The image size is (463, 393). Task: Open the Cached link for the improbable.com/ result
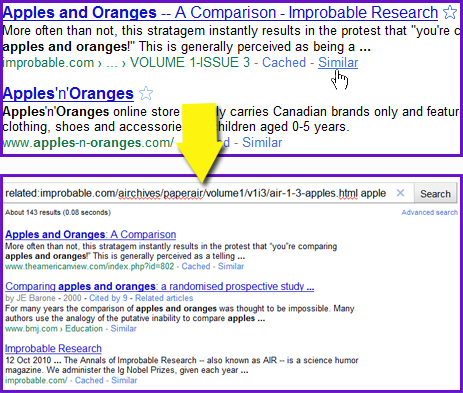[89, 380]
